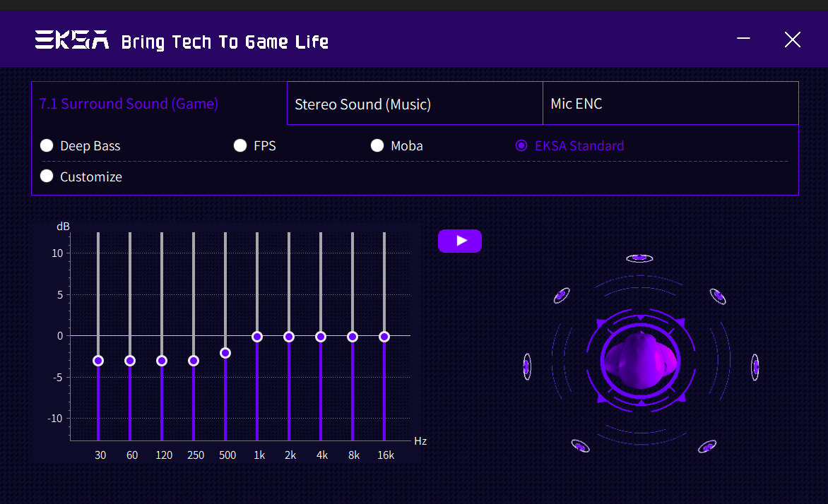Click the 8k Hz equalizer slider handle

tap(353, 337)
